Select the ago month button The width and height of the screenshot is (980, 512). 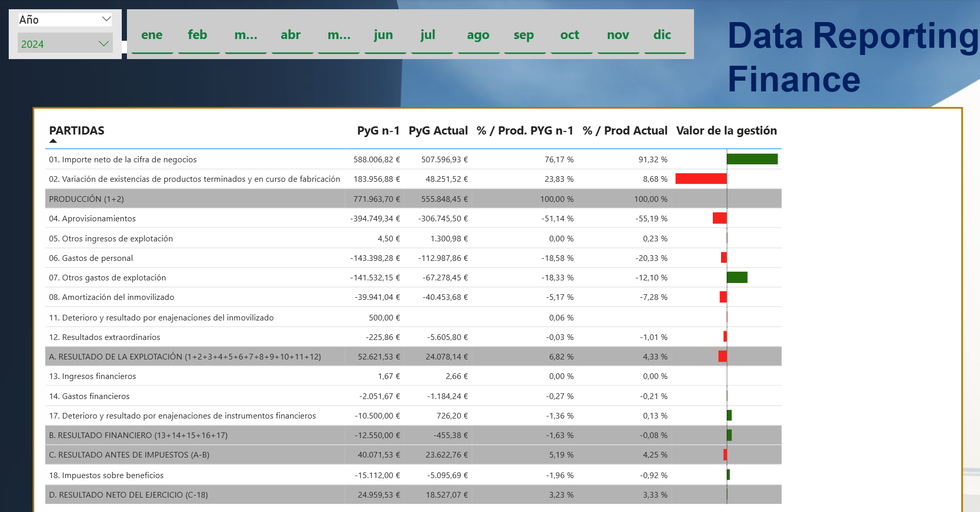(x=478, y=35)
